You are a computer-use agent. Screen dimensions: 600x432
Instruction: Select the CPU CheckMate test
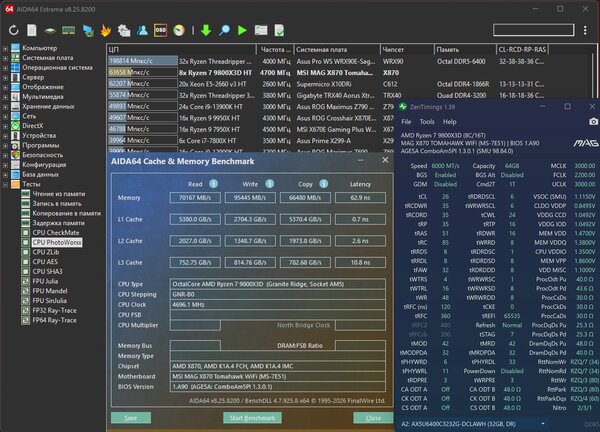56,233
